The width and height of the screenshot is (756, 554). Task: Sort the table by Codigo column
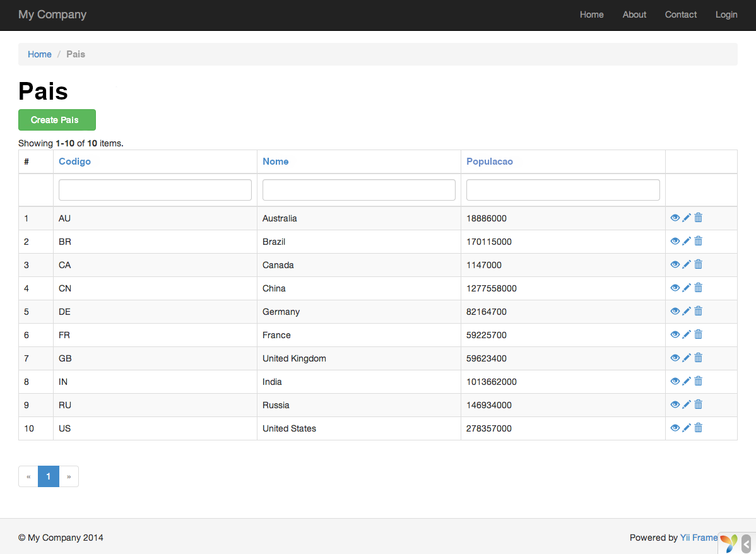tap(74, 162)
